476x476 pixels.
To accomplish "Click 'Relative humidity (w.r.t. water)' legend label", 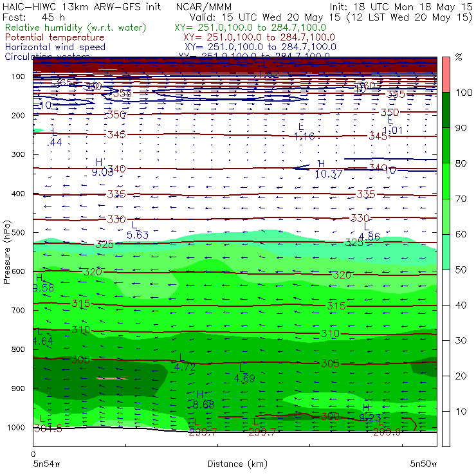I will (76, 28).
